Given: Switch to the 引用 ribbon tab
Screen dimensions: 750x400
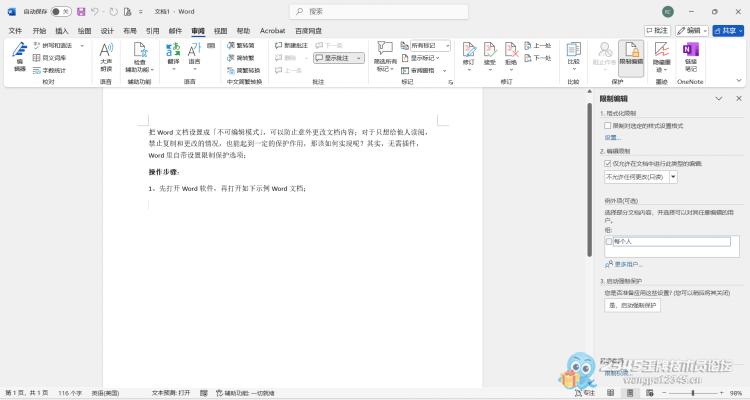Looking at the screenshot, I should click(152, 31).
